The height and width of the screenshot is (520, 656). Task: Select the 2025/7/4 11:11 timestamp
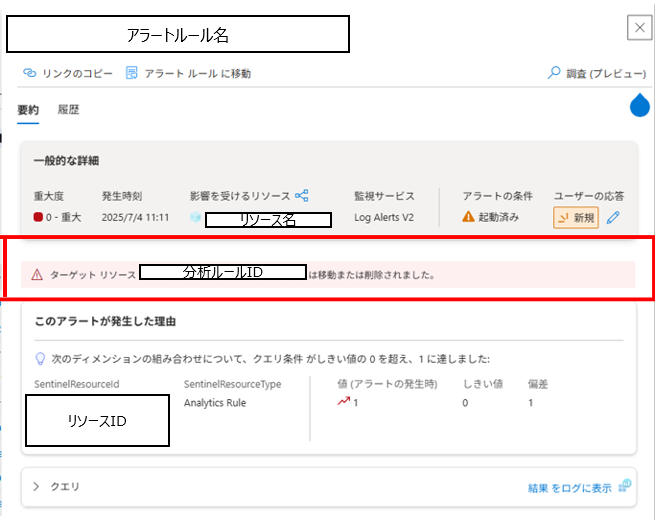point(135,218)
